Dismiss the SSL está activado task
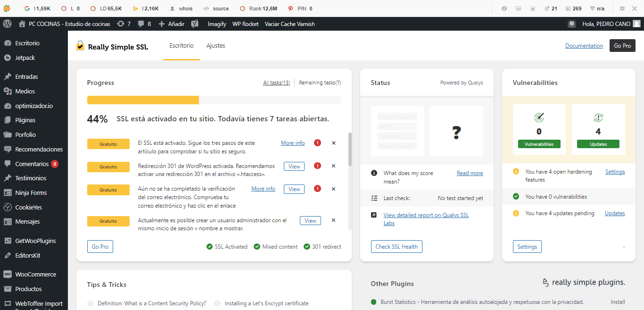Image resolution: width=644 pixels, height=310 pixels. tap(334, 143)
